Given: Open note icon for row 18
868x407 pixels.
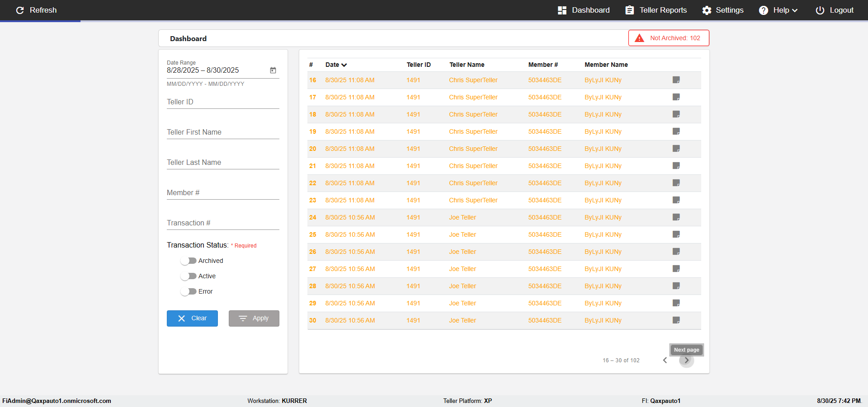Looking at the screenshot, I should pos(676,114).
